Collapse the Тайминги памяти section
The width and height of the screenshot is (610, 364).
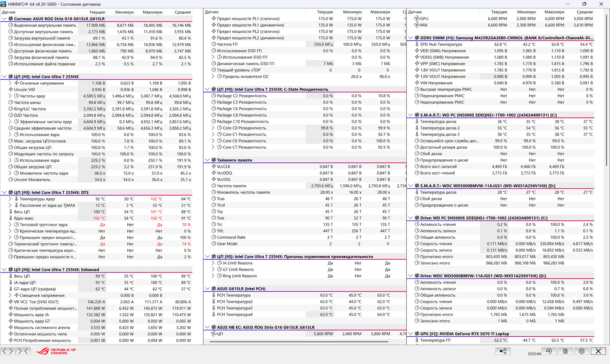click(207, 160)
